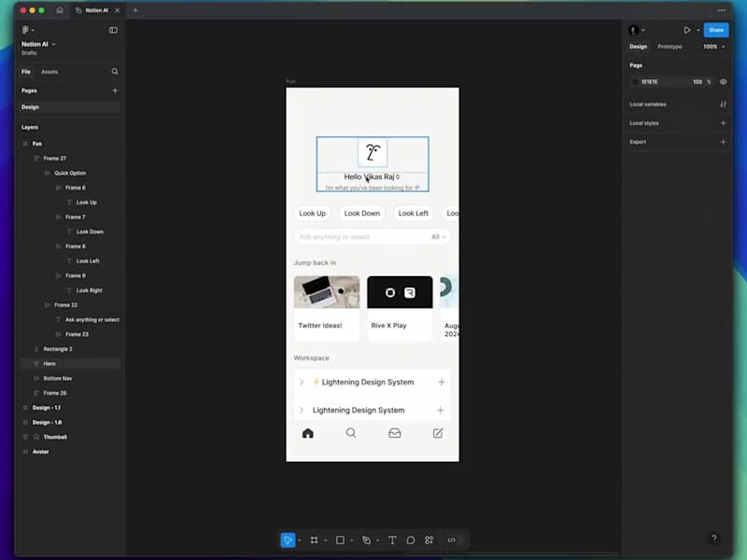The image size is (747, 560).
Task: Start presentation with the play icon
Action: pyautogui.click(x=687, y=30)
